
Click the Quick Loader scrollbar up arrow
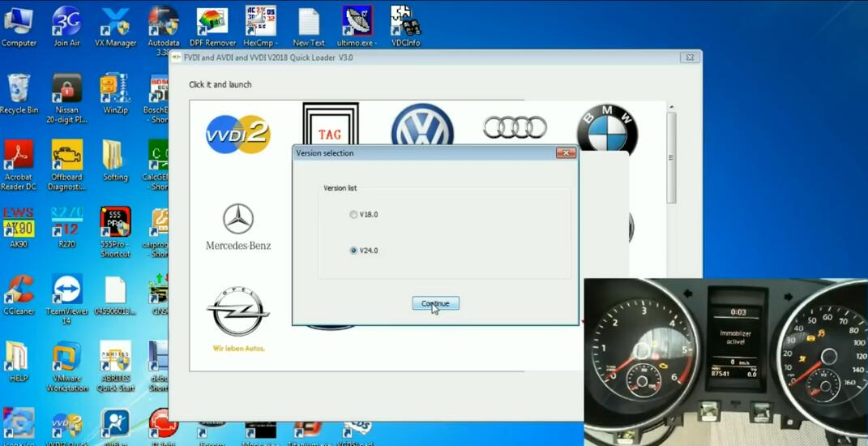pyautogui.click(x=672, y=107)
